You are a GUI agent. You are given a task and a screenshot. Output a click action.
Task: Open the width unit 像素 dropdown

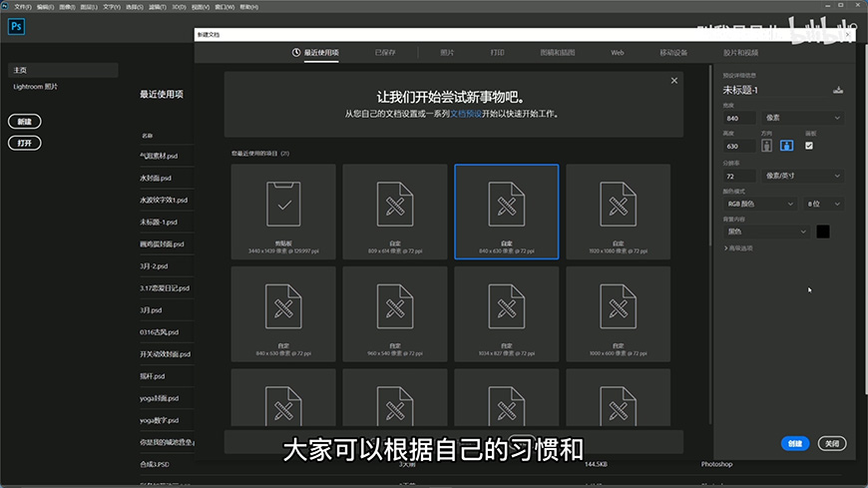pyautogui.click(x=803, y=118)
